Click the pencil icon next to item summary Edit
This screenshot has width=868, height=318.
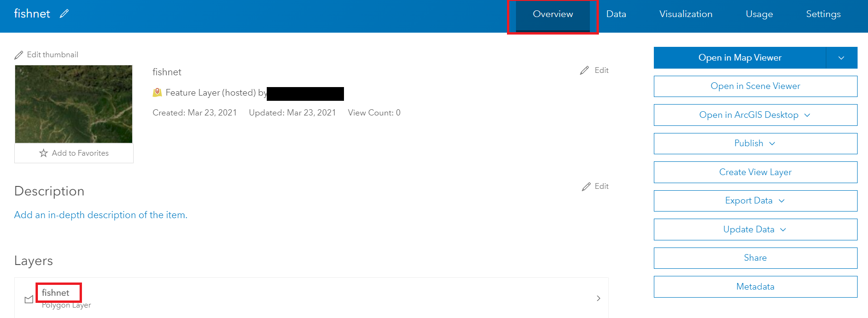pos(585,71)
